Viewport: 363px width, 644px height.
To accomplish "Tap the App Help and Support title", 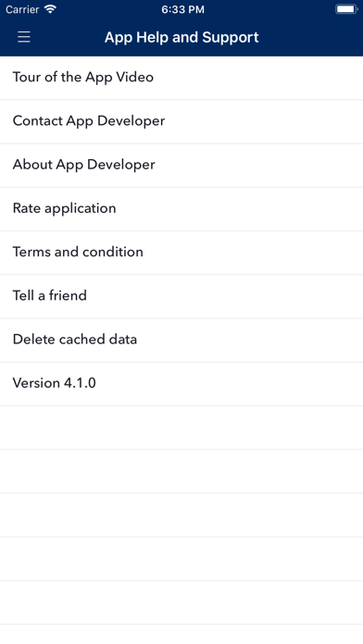I will click(x=181, y=37).
